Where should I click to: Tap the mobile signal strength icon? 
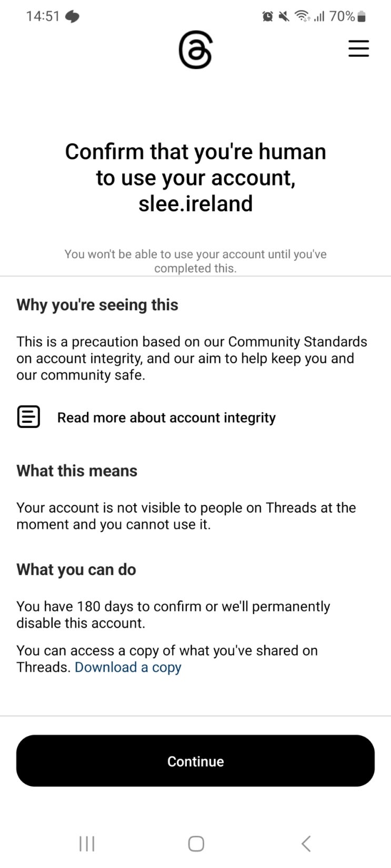pos(318,17)
